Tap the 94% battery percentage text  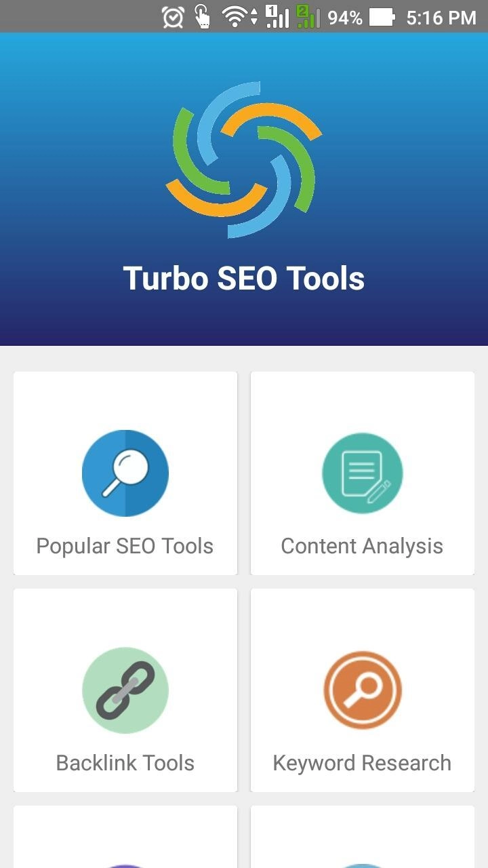[x=345, y=18]
